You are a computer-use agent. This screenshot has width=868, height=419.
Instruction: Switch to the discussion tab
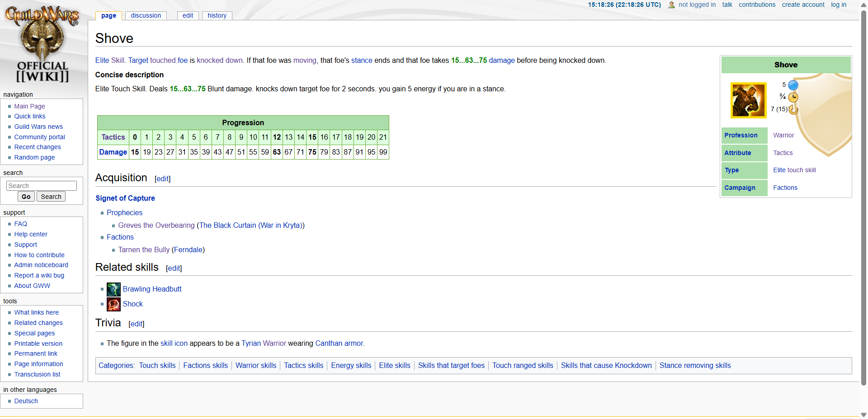(146, 15)
